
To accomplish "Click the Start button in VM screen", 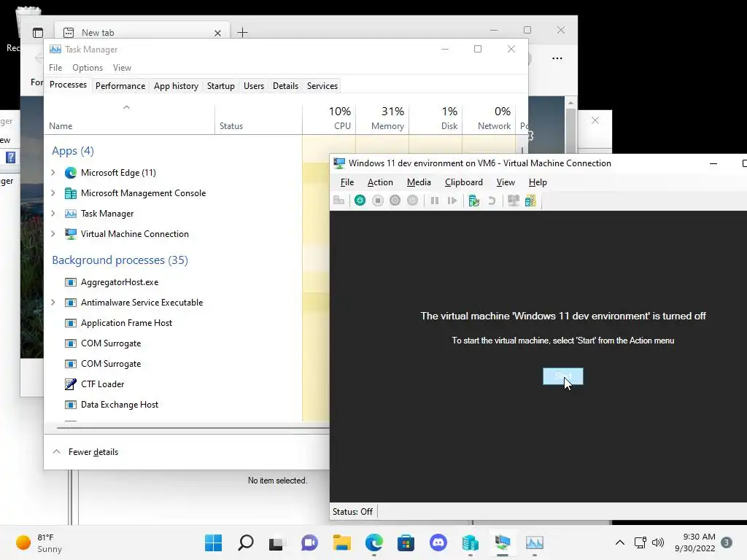I will [562, 376].
